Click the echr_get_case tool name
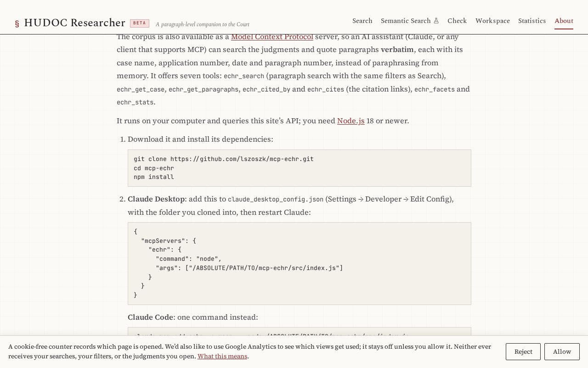The width and height of the screenshot is (588, 368). point(141,89)
